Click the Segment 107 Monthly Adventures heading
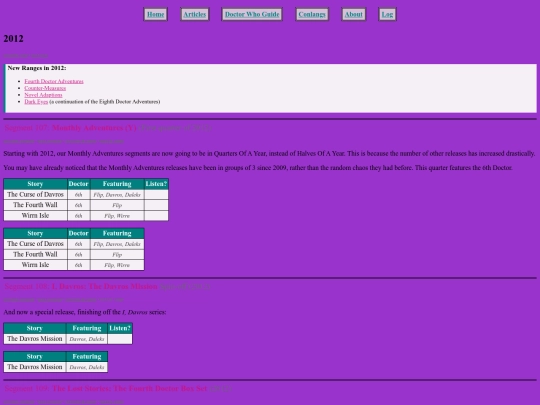 [108, 128]
